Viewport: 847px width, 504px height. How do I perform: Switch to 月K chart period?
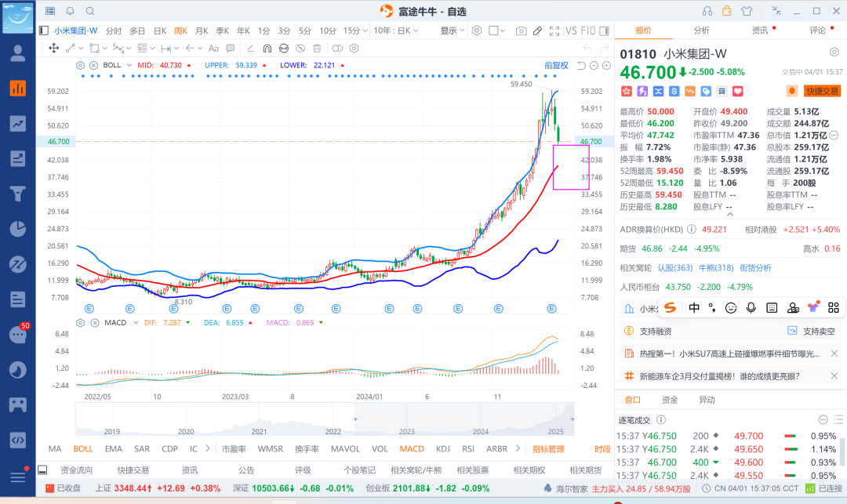point(202,31)
